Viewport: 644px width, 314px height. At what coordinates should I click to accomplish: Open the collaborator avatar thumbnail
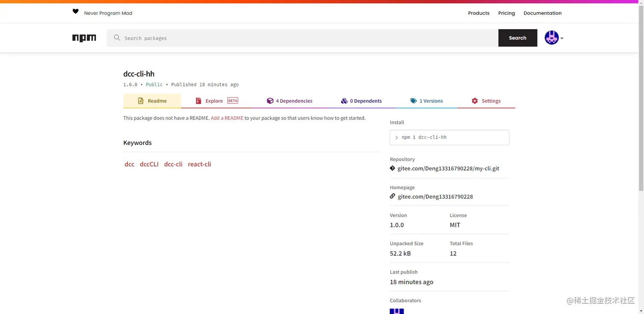tap(397, 311)
